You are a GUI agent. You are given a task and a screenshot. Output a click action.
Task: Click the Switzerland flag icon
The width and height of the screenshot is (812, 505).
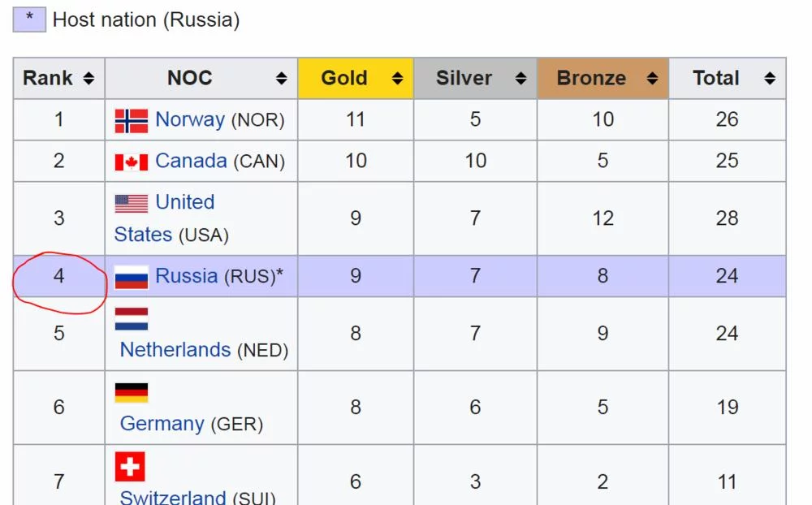130,467
